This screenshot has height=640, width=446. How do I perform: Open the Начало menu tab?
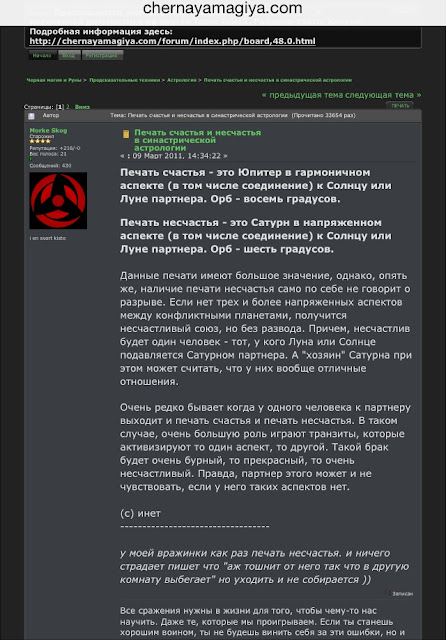(x=42, y=55)
